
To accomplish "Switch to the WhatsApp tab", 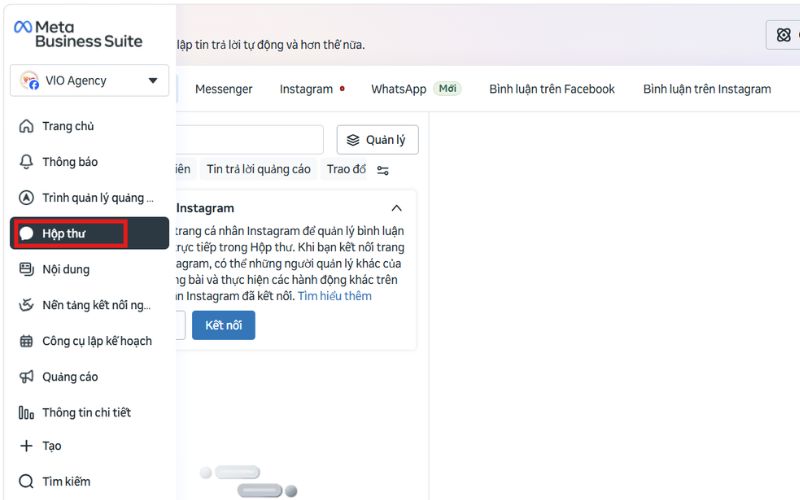I will click(398, 89).
